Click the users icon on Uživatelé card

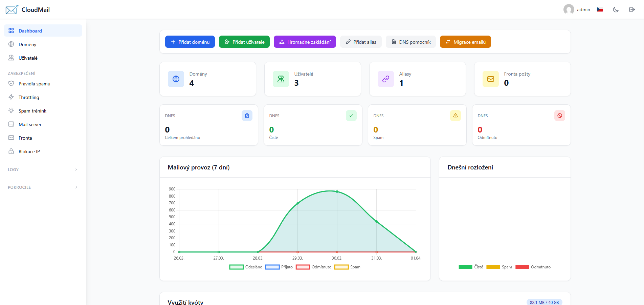(x=281, y=79)
